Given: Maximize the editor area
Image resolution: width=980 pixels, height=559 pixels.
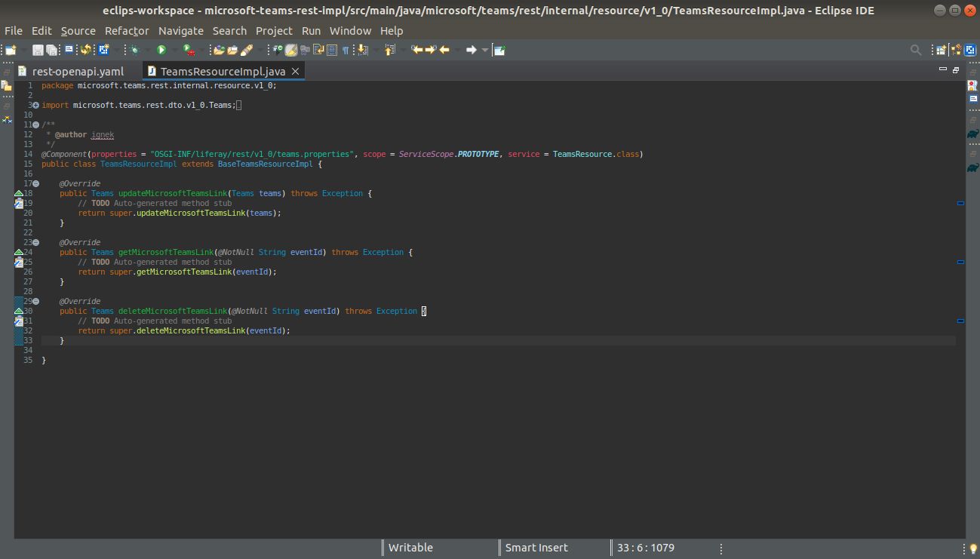Looking at the screenshot, I should 956,69.
